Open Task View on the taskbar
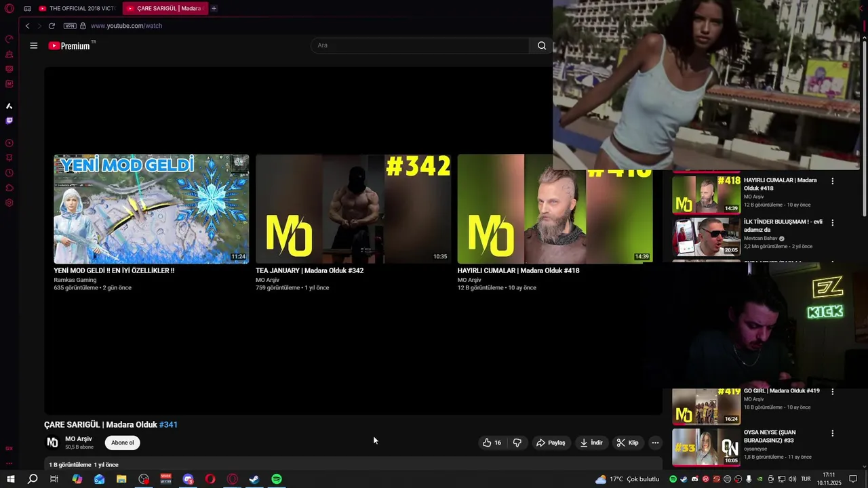 [54, 479]
